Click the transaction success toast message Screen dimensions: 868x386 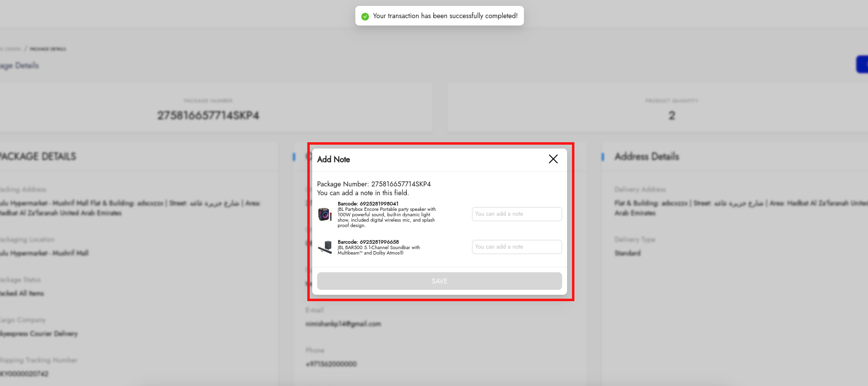click(x=445, y=16)
